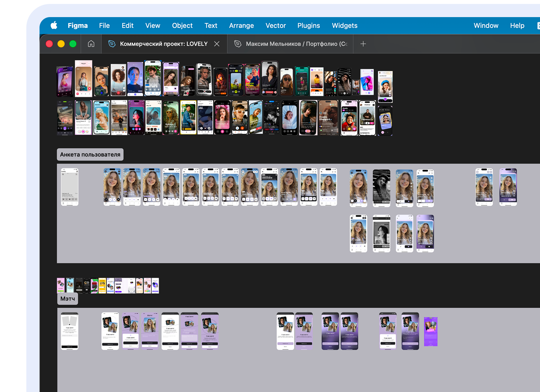540x392 pixels.
Task: Close the Коммерческий проект: LOVELY tab
Action: click(217, 44)
